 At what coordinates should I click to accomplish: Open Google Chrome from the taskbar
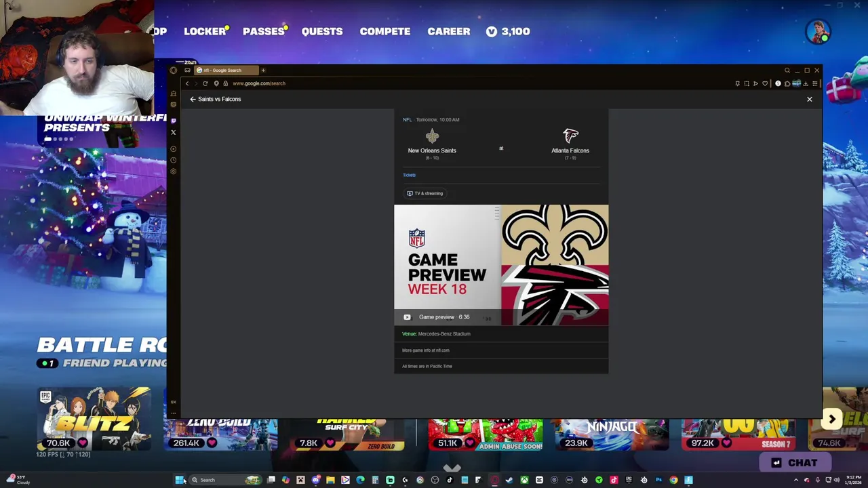[673, 480]
